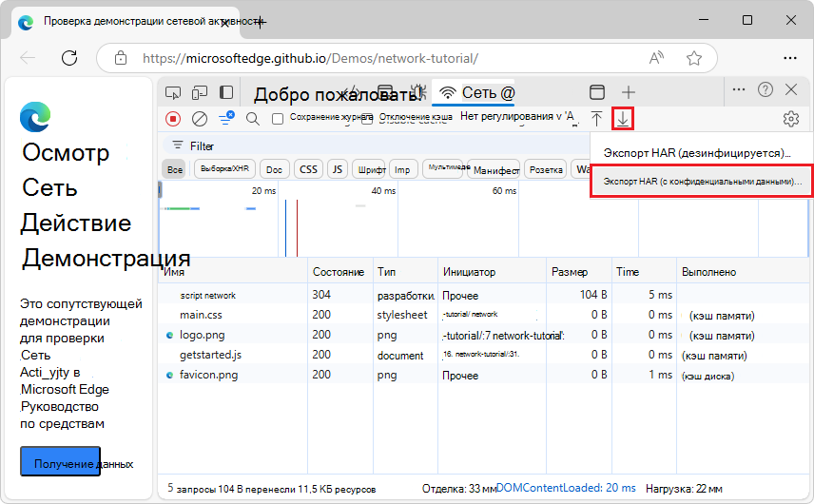The image size is (814, 504).
Task: Open a new browser tab
Action: tap(261, 22)
